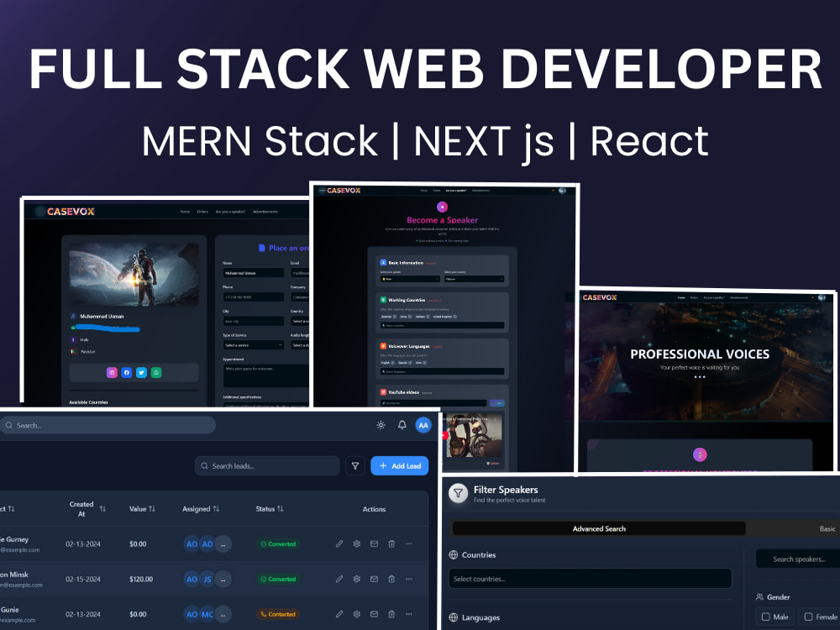Image resolution: width=840 pixels, height=630 pixels.
Task: Open Are you a speaker? in profile page navbar
Action: click(230, 212)
